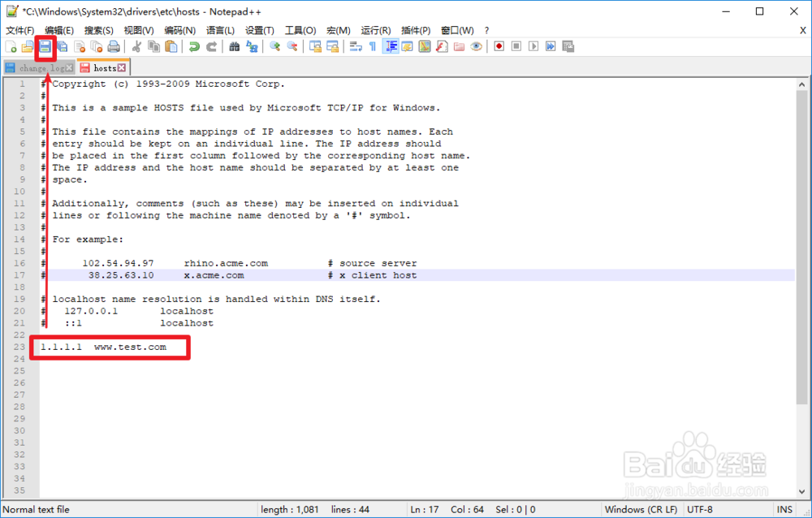Open the 宏(M) menu
The height and width of the screenshot is (518, 812).
[x=338, y=31]
